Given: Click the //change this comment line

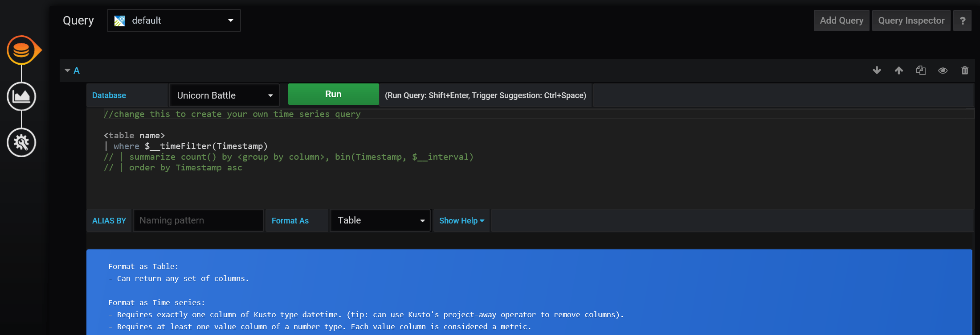Looking at the screenshot, I should point(232,114).
